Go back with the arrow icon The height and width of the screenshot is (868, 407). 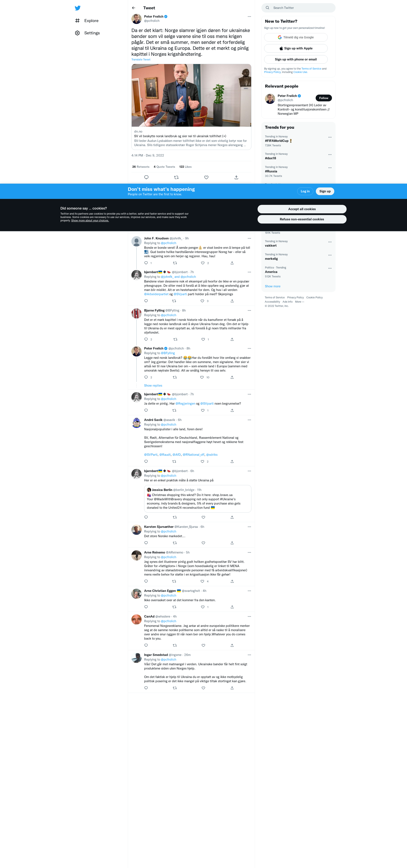tap(134, 8)
